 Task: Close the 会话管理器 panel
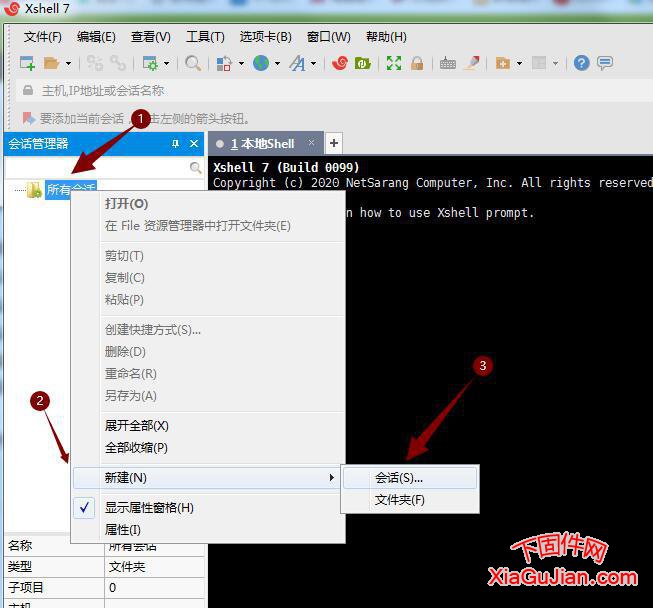194,144
